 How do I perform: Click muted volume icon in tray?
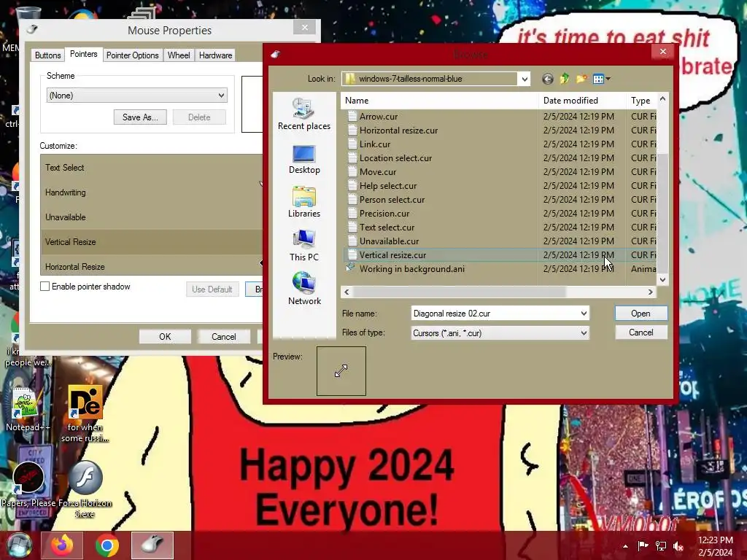click(x=678, y=546)
